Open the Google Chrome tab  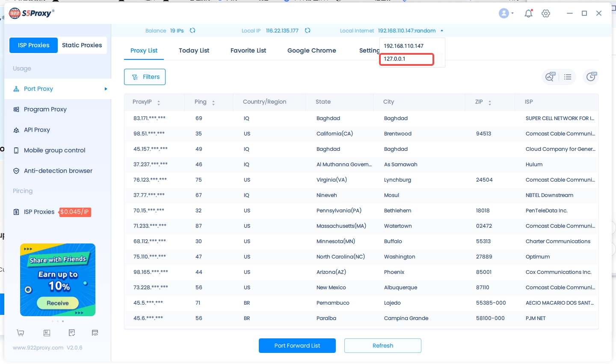point(311,50)
